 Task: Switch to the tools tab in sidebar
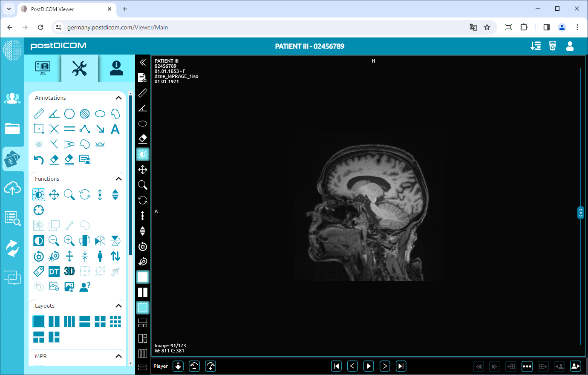tap(79, 68)
